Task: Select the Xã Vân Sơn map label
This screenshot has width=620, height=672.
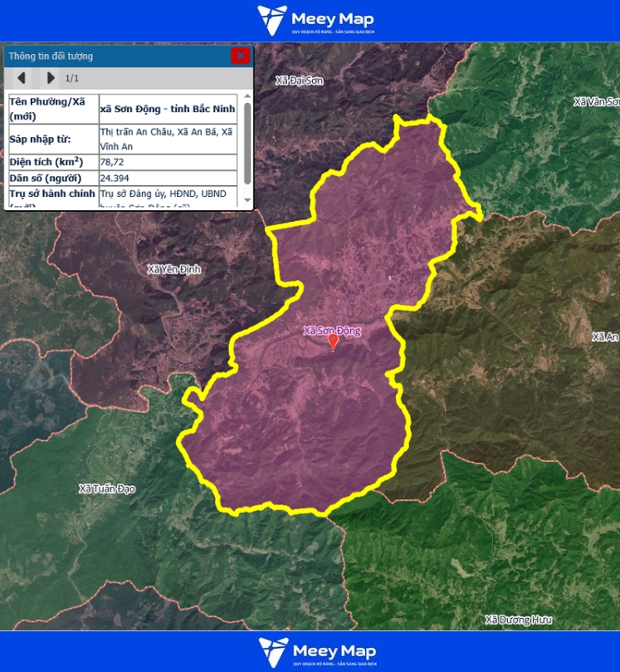Action: point(596,101)
